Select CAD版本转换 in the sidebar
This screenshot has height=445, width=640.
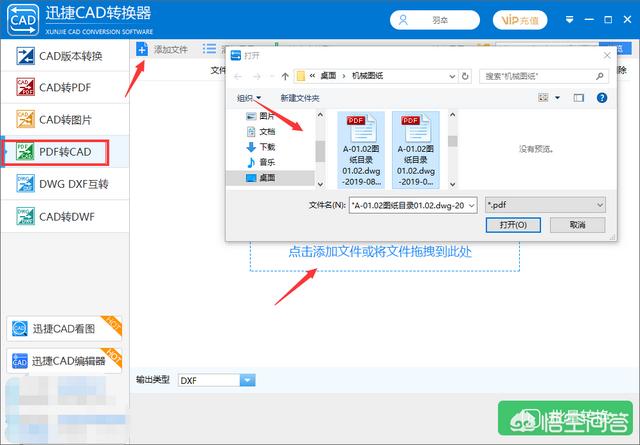66,57
